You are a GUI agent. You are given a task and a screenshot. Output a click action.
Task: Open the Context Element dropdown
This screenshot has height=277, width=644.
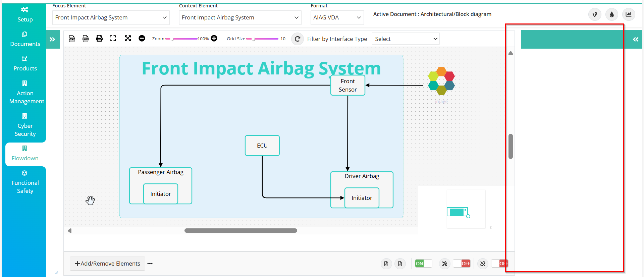240,17
